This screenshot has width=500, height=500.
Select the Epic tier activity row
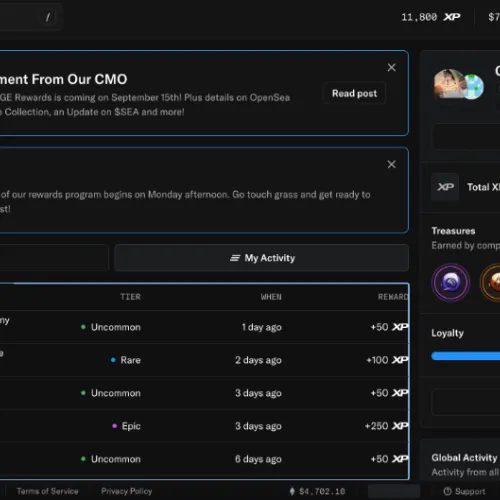point(204,426)
